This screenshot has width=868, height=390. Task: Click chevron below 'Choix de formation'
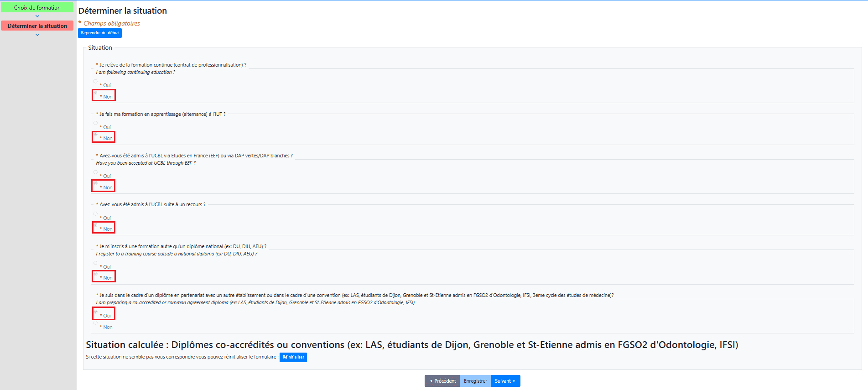tap(37, 16)
